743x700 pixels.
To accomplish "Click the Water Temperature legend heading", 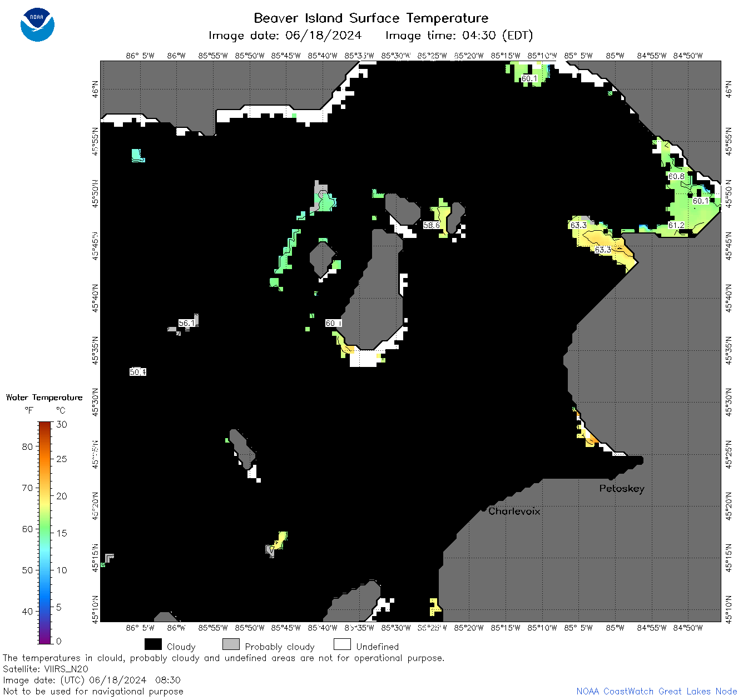I will tap(44, 398).
